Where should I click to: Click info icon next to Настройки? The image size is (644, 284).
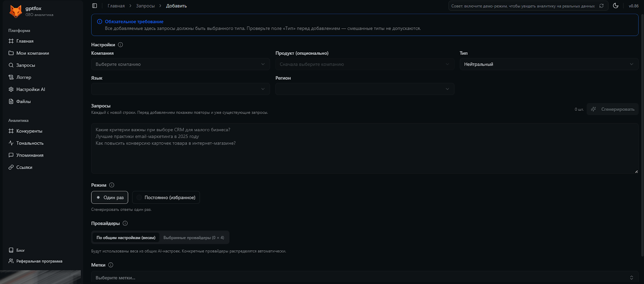(120, 45)
